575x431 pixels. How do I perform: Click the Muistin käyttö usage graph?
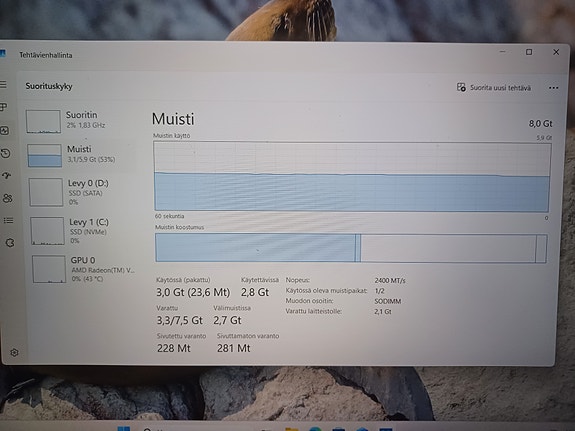(x=352, y=177)
